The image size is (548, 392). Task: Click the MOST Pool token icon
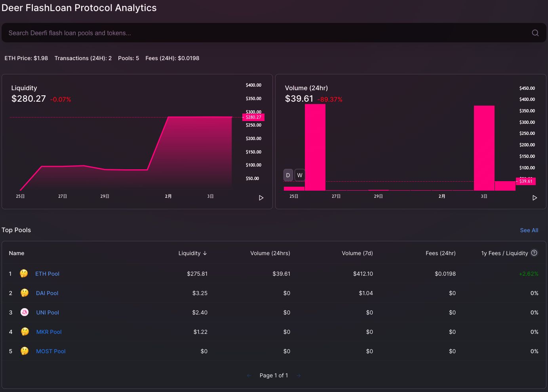(x=25, y=351)
